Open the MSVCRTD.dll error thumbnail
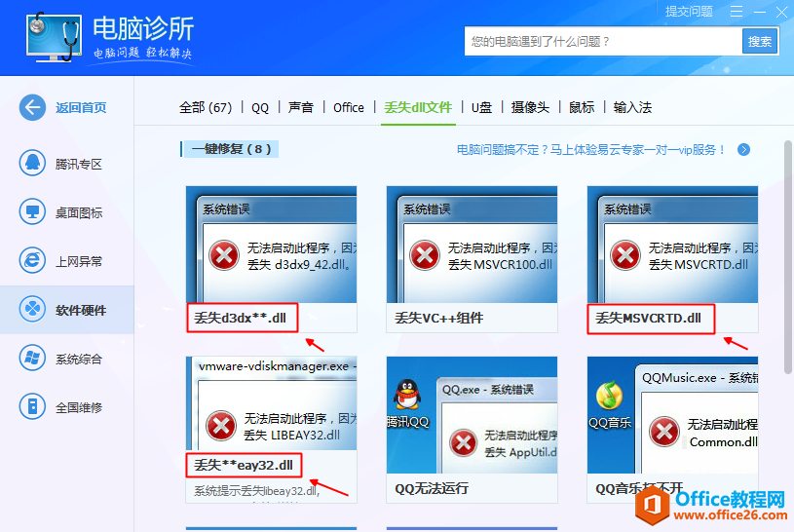 point(672,245)
